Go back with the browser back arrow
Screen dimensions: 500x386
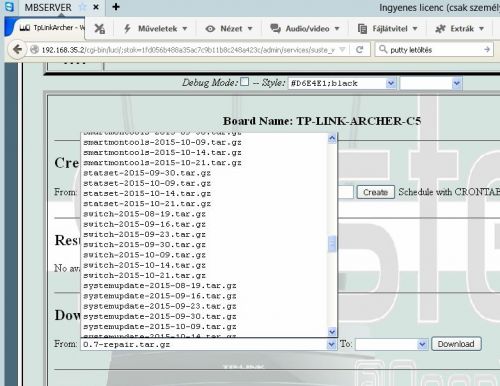tap(17, 50)
